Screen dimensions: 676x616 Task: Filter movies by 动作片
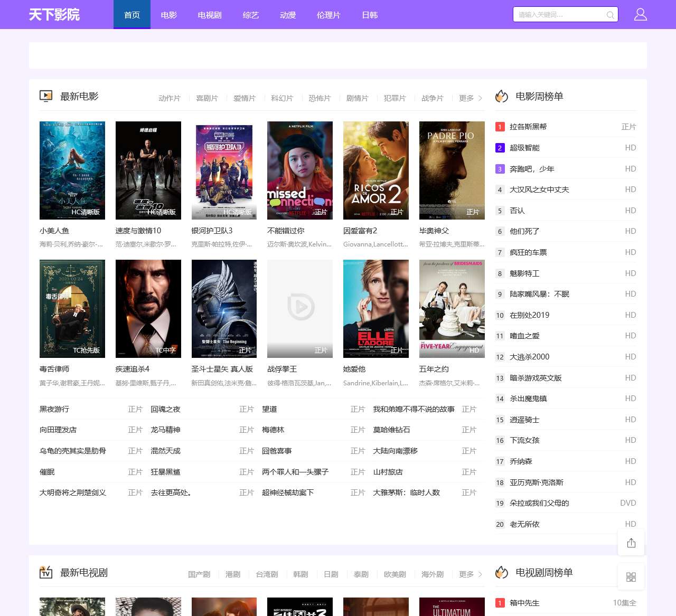[x=170, y=98]
